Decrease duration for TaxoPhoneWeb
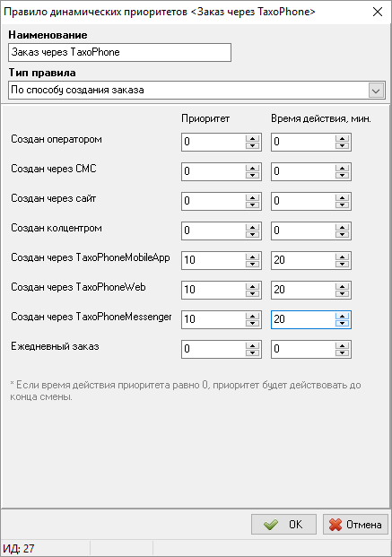Image resolution: width=392 pixels, height=557 pixels. click(343, 293)
